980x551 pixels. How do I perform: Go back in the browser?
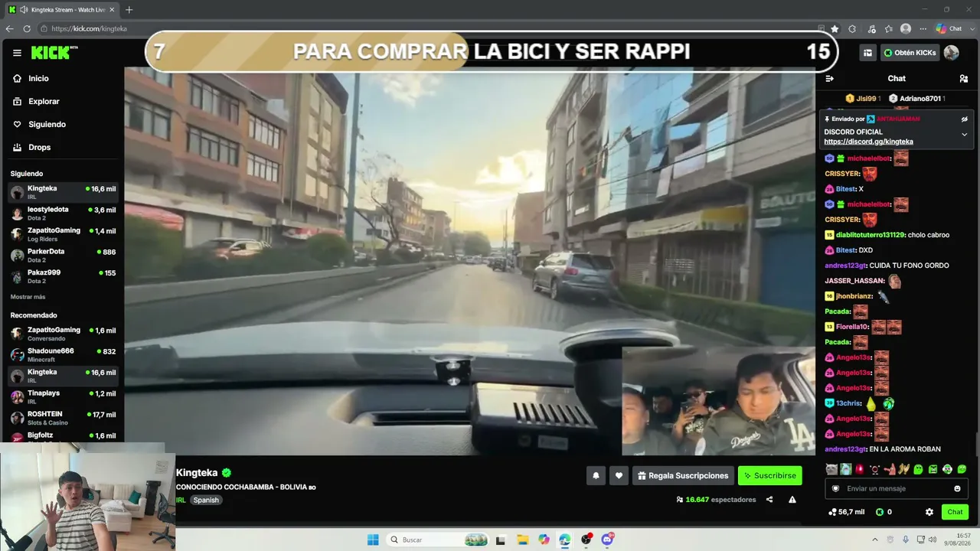9,28
